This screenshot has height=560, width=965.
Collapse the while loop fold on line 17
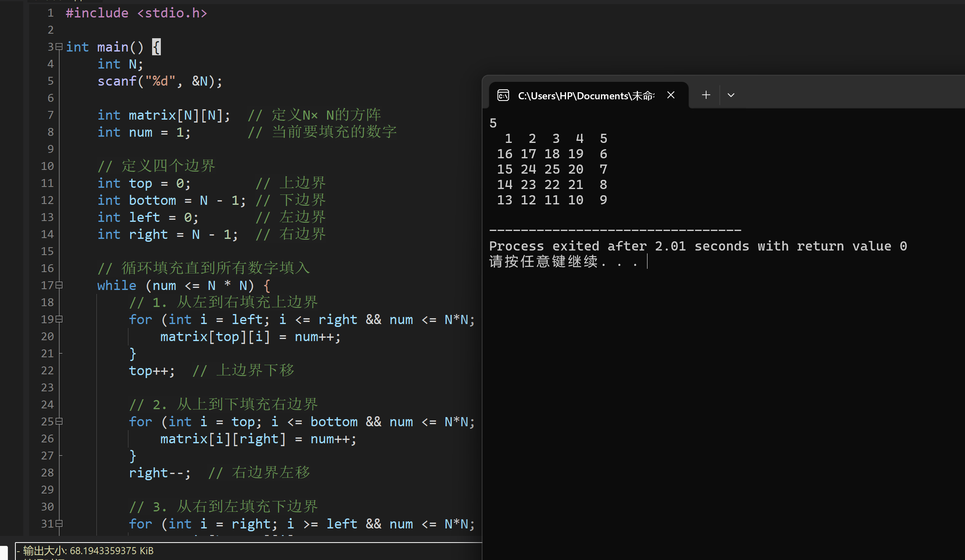(59, 285)
